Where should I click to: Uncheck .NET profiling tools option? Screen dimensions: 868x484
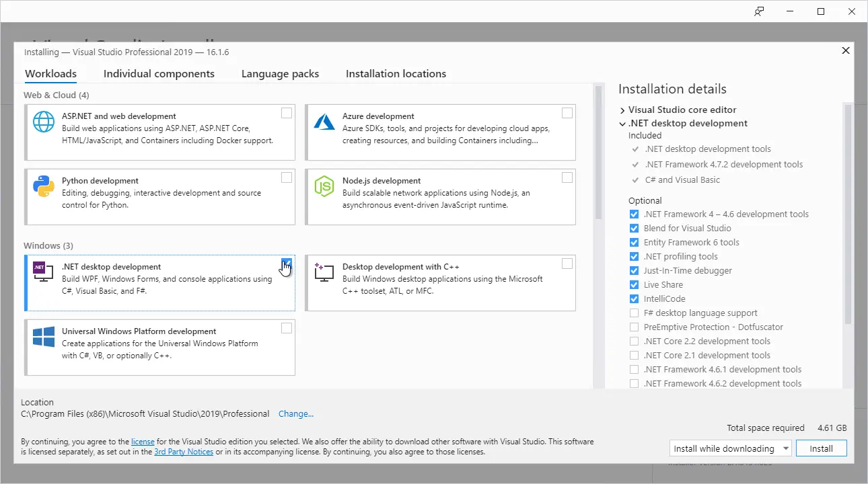634,257
